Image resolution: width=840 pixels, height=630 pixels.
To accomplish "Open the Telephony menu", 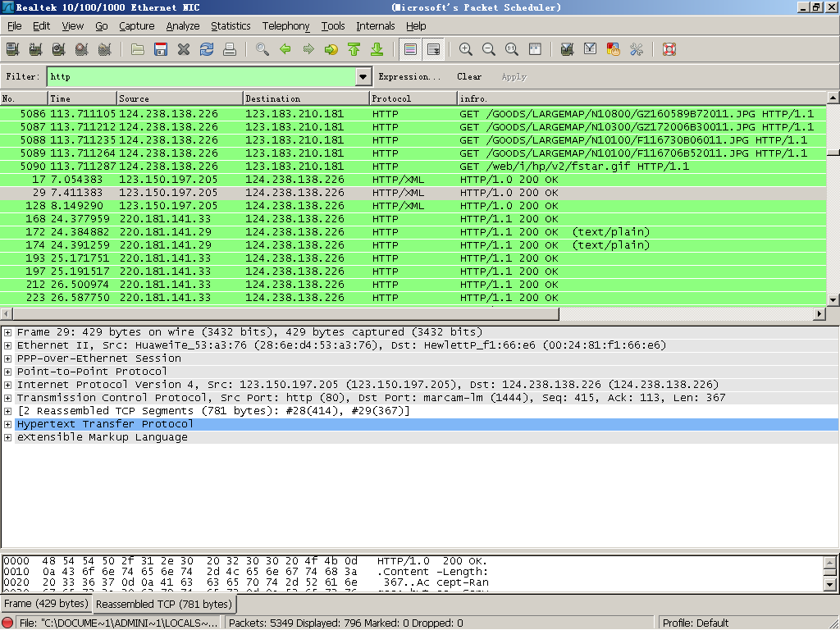I will click(x=285, y=25).
